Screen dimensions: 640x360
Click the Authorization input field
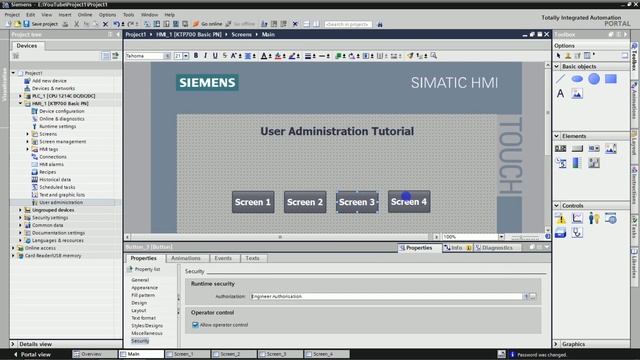pyautogui.click(x=386, y=297)
